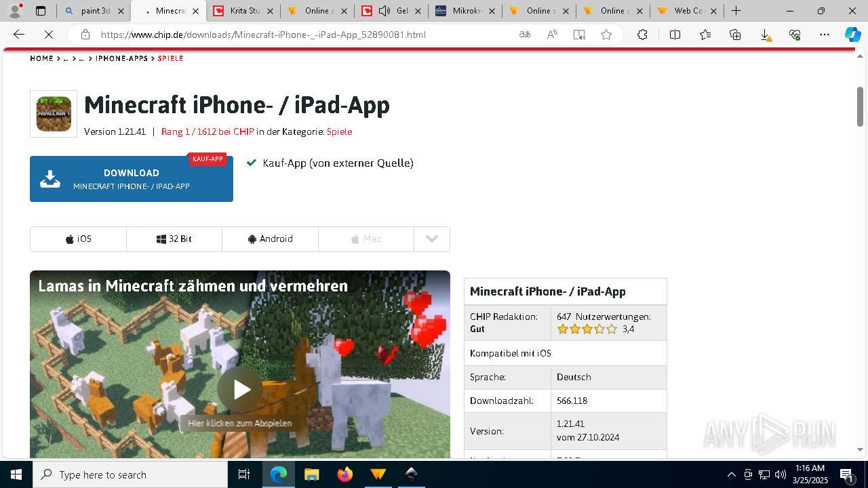
Task: Click the Minecraft app icon image
Action: tap(54, 114)
